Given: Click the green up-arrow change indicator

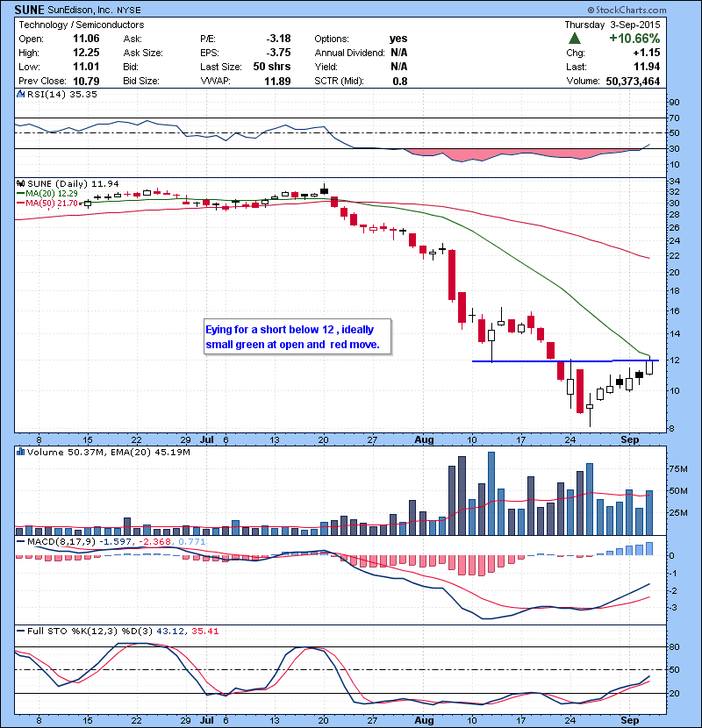Looking at the screenshot, I should [574, 39].
